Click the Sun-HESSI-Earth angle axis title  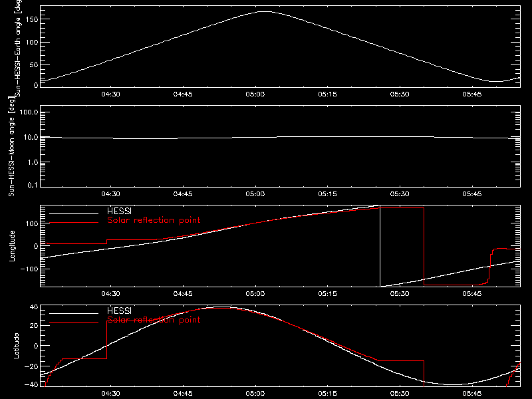pyautogui.click(x=18, y=49)
